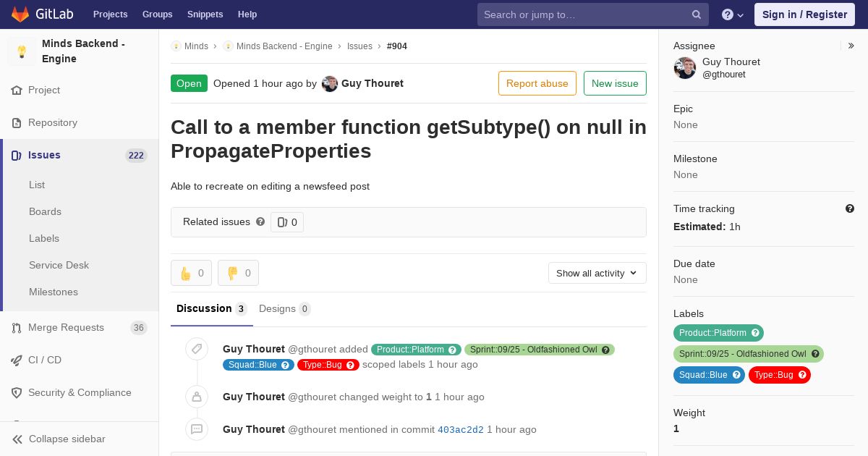This screenshot has width=868, height=456.
Task: Click the Issues count badge 222
Action: tap(136, 156)
